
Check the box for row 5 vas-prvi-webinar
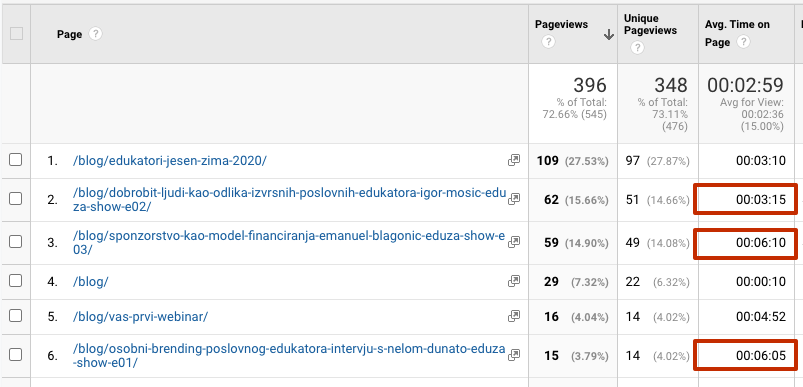coord(16,316)
